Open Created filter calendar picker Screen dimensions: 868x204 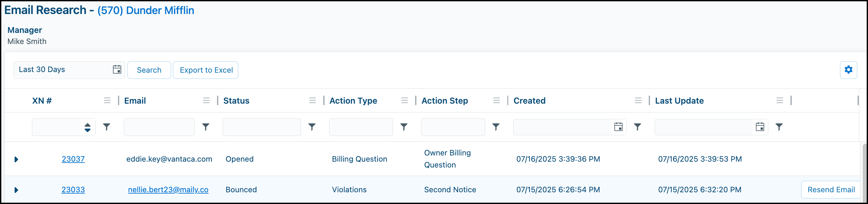tap(618, 127)
